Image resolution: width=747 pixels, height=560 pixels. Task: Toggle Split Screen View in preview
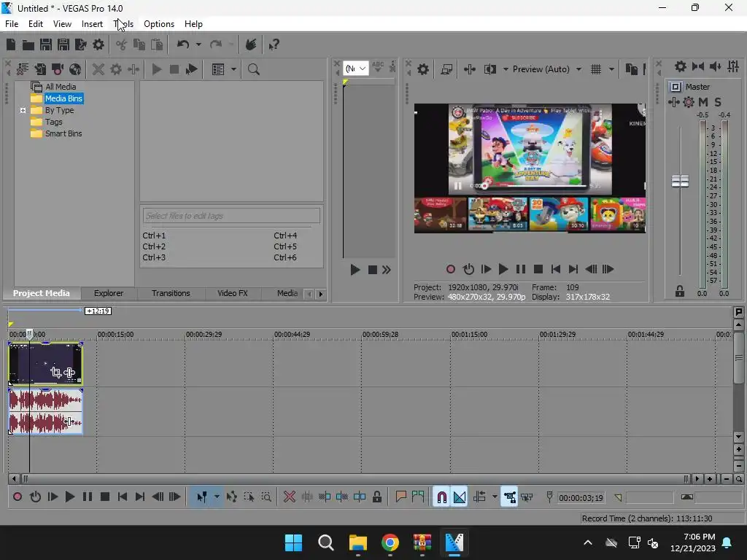[489, 69]
